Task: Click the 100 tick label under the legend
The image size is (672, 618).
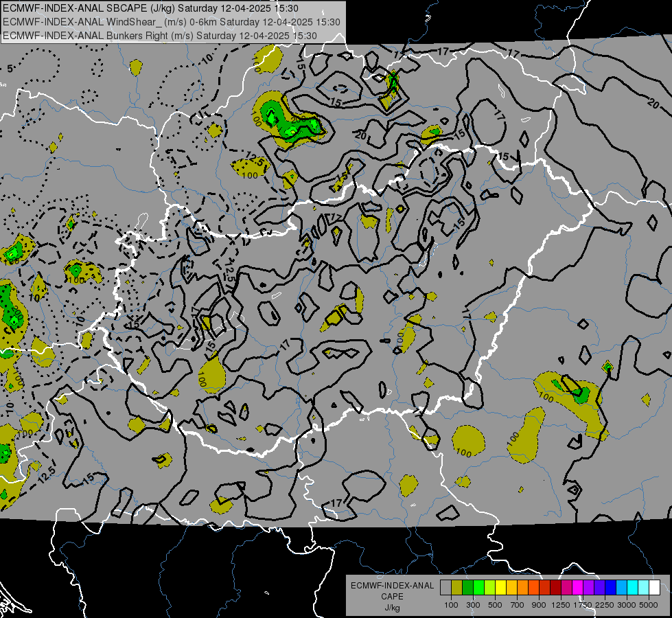Action: [451, 605]
